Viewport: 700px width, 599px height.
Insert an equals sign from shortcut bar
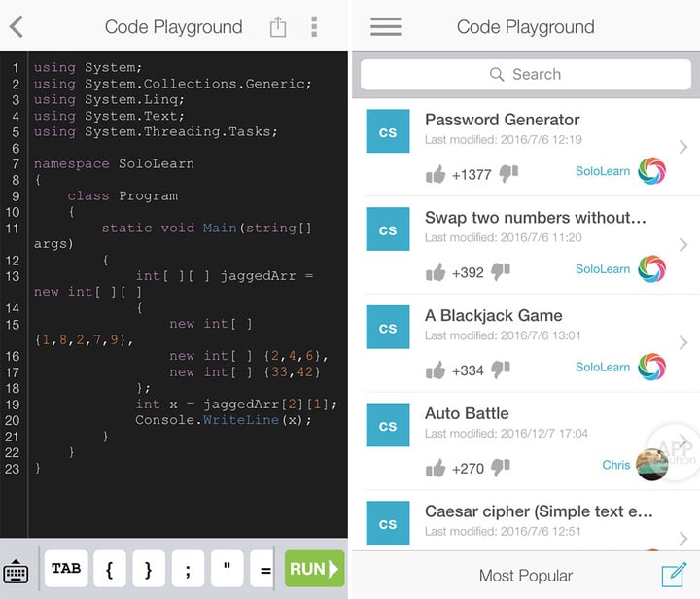point(262,569)
